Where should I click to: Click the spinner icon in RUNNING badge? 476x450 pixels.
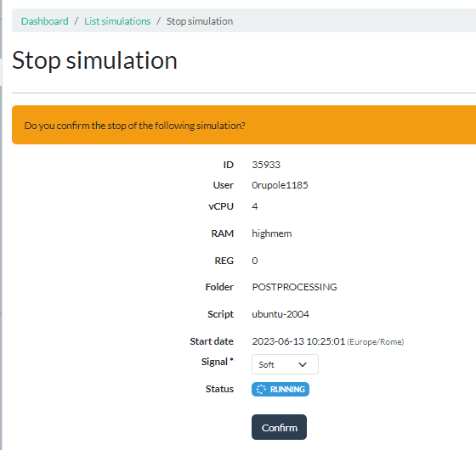tap(261, 389)
